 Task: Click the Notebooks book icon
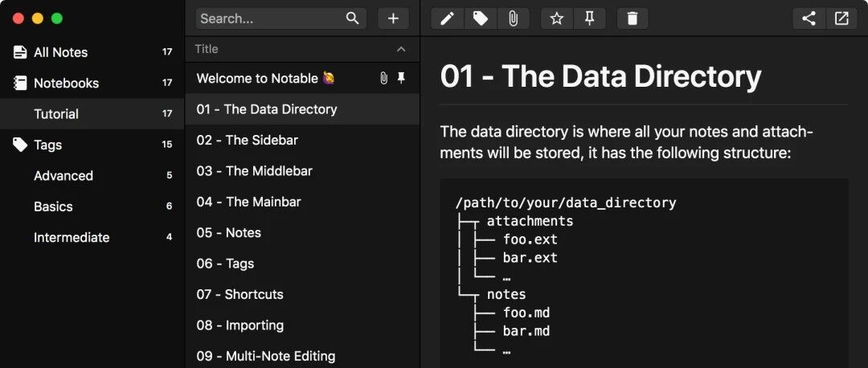20,83
